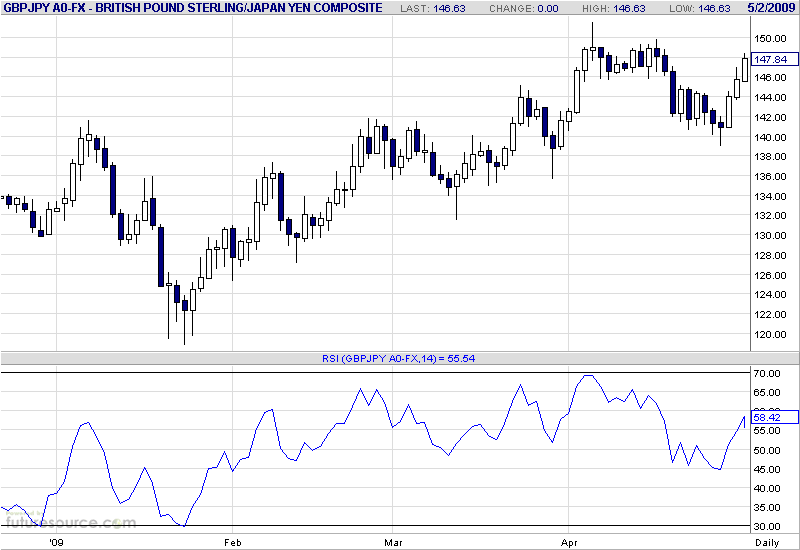
Task: Click the CHANGE: 0.00 readout
Action: 523,8
